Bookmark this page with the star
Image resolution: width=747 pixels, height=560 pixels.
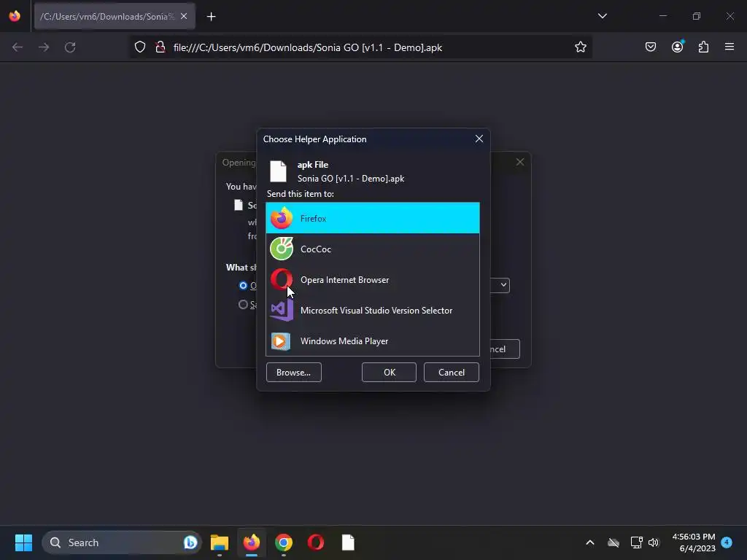pyautogui.click(x=580, y=47)
